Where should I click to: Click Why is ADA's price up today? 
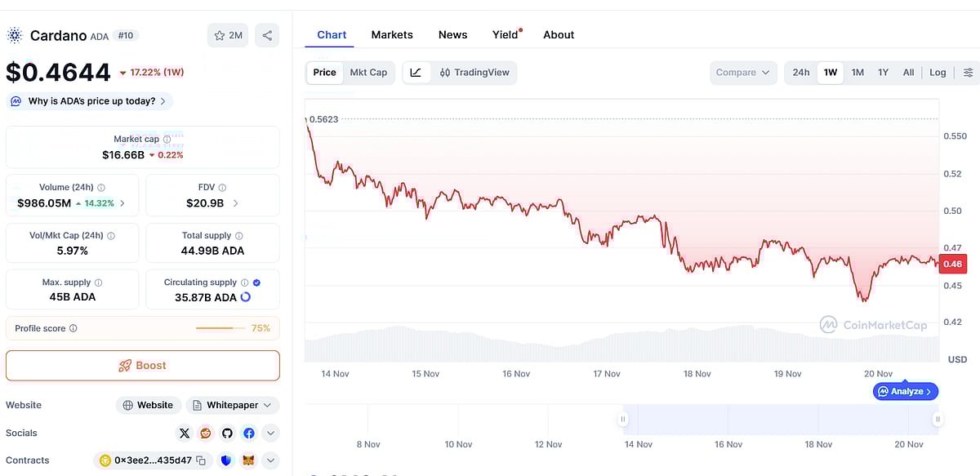[90, 101]
